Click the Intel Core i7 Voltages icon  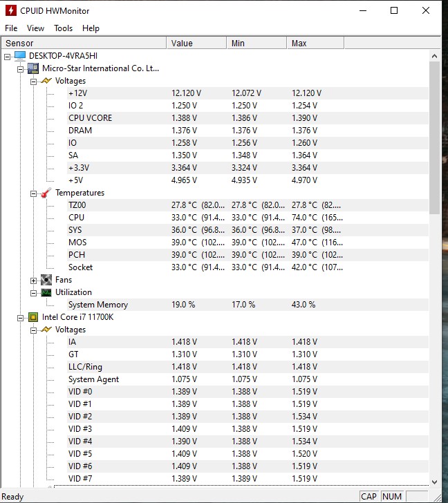coord(46,330)
